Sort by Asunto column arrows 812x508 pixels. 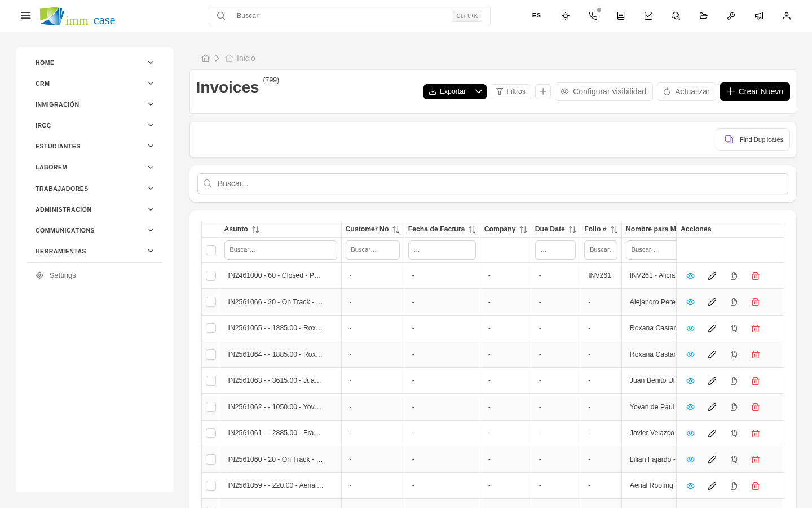click(x=255, y=230)
